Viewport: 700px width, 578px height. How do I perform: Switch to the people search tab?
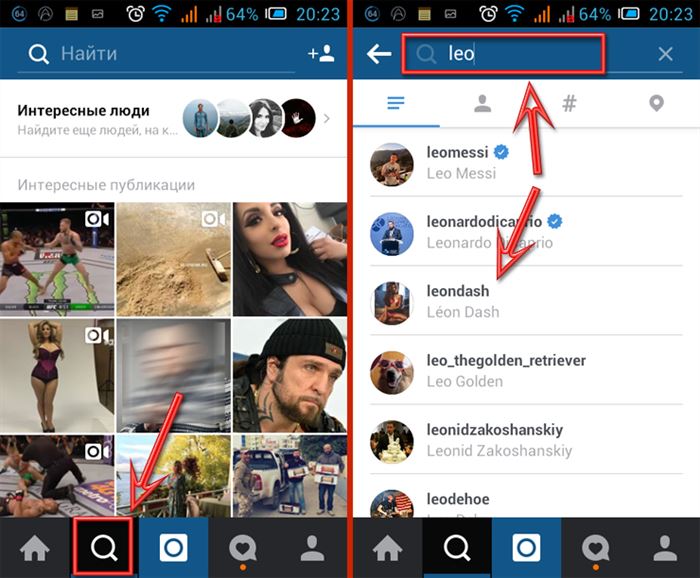click(x=483, y=104)
